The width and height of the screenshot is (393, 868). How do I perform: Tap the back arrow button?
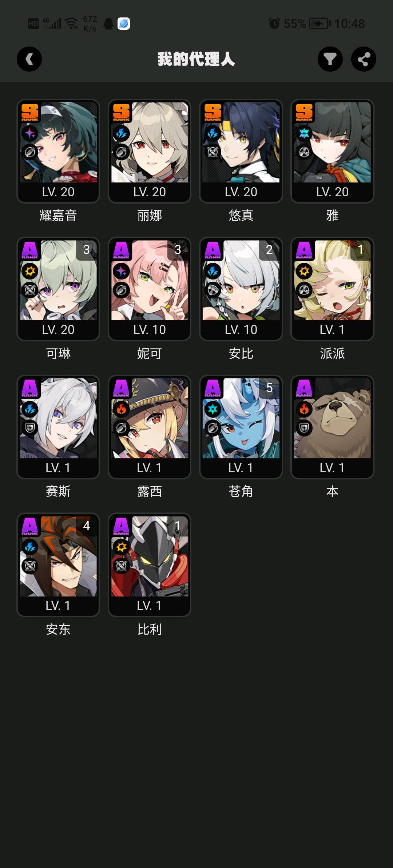[29, 59]
